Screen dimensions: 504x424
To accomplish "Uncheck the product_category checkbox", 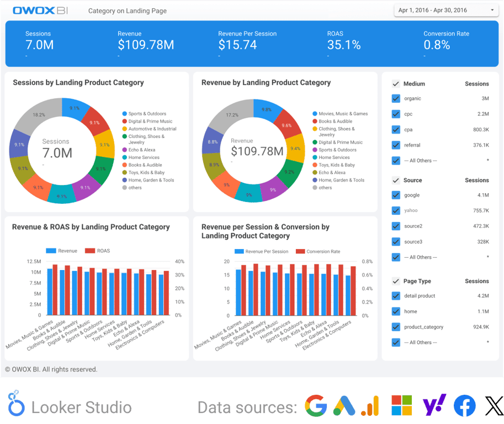I will [396, 327].
